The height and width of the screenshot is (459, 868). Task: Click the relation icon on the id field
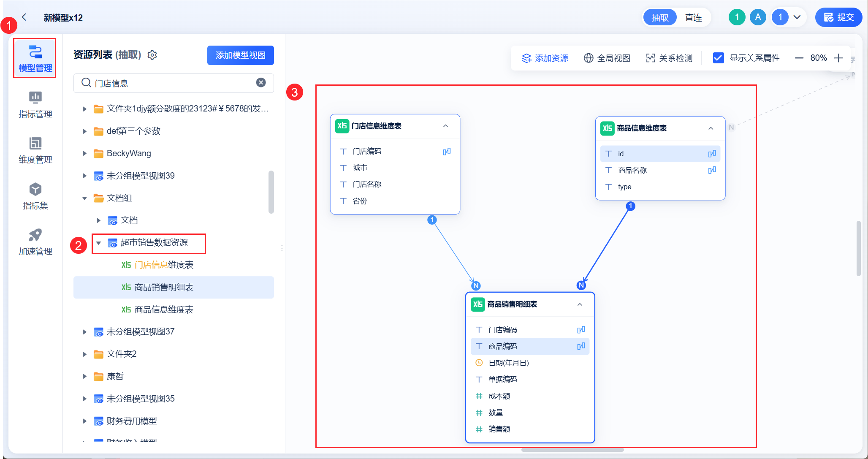[x=712, y=154]
